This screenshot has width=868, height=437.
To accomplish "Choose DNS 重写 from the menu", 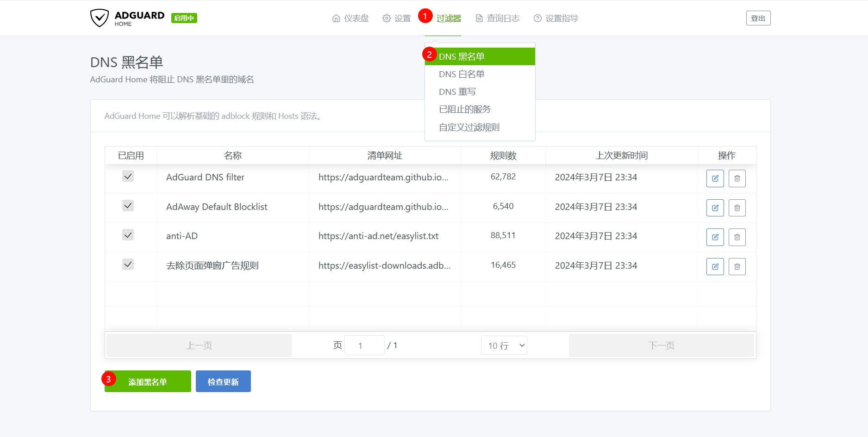I will coord(480,92).
